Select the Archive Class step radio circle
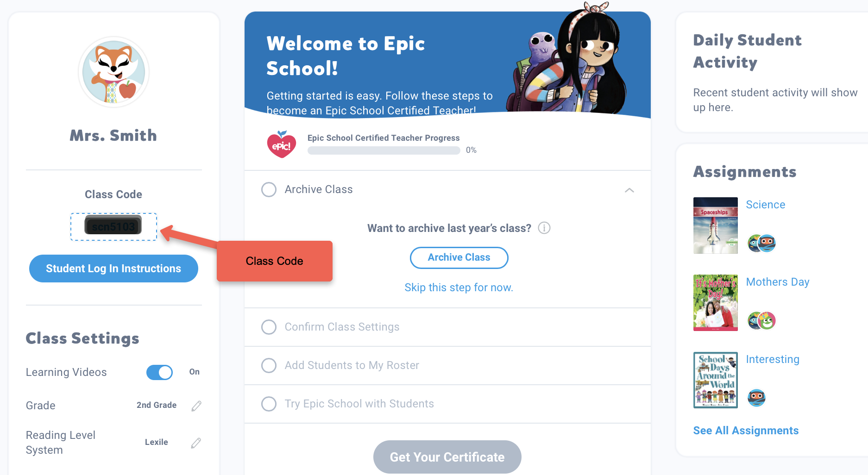This screenshot has width=868, height=475. (269, 189)
